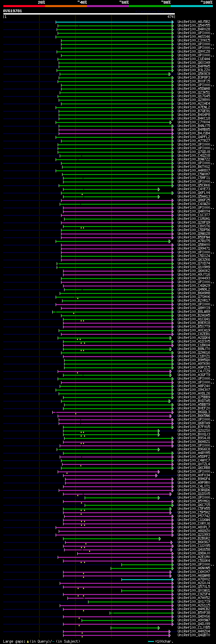This screenshot has width=216, height=644.
Task: Open hit UniRef100_B9HGF4
Action: pyautogui.click(x=194, y=479)
